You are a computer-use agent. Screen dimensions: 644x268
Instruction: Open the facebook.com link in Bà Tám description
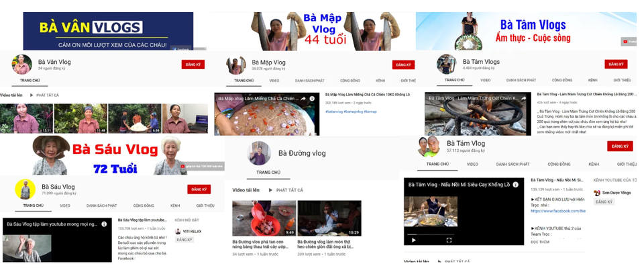[x=558, y=211]
